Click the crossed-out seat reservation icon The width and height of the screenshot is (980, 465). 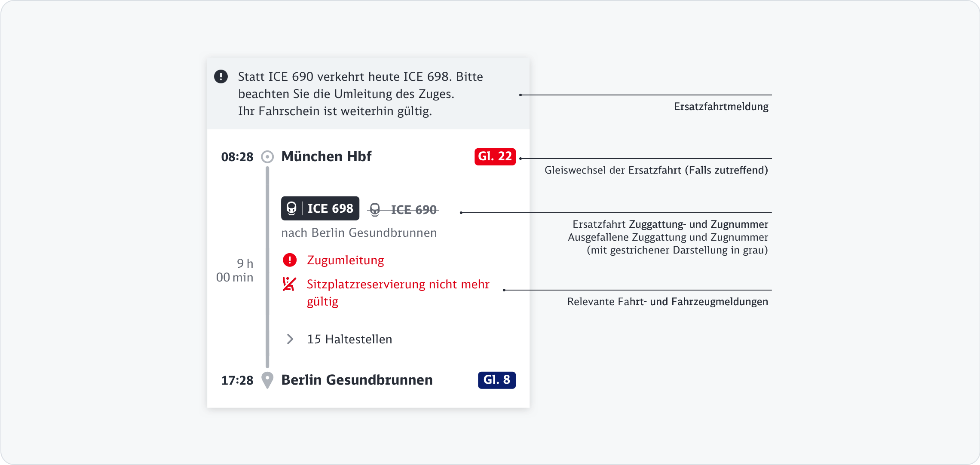[289, 284]
